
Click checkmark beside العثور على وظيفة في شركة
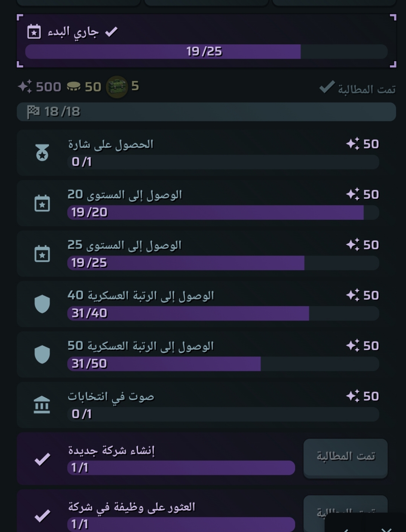(42, 515)
